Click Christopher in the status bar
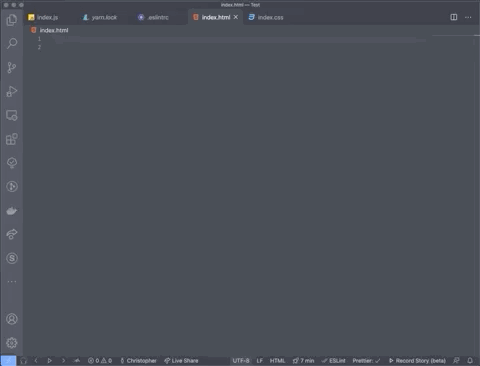Screen dimensions: 480x366 138,361
